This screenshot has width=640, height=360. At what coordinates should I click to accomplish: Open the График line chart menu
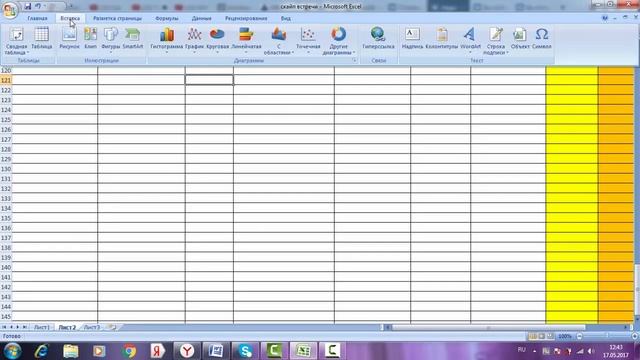tap(194, 40)
